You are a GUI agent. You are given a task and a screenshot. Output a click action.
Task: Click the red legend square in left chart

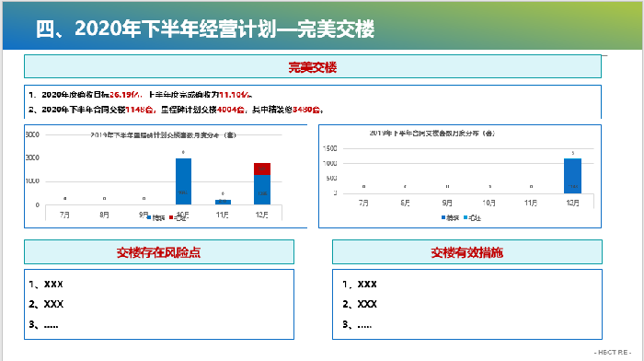(x=171, y=217)
